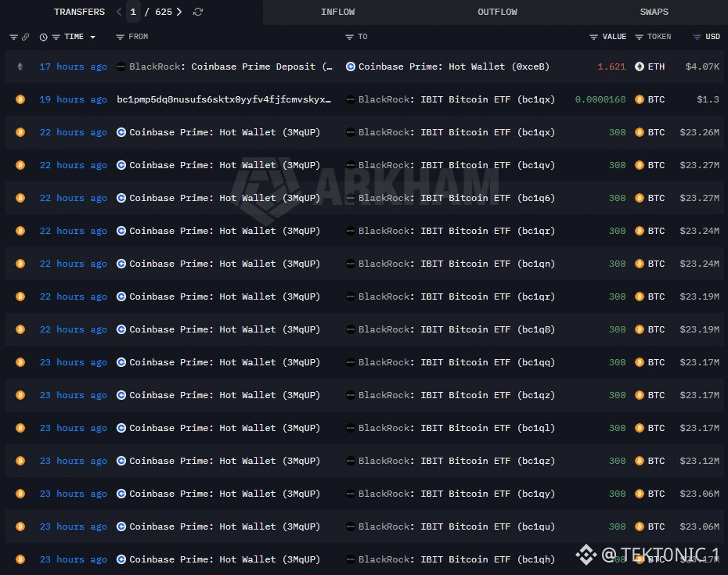Edit the page number field showing 1

pyautogui.click(x=133, y=12)
